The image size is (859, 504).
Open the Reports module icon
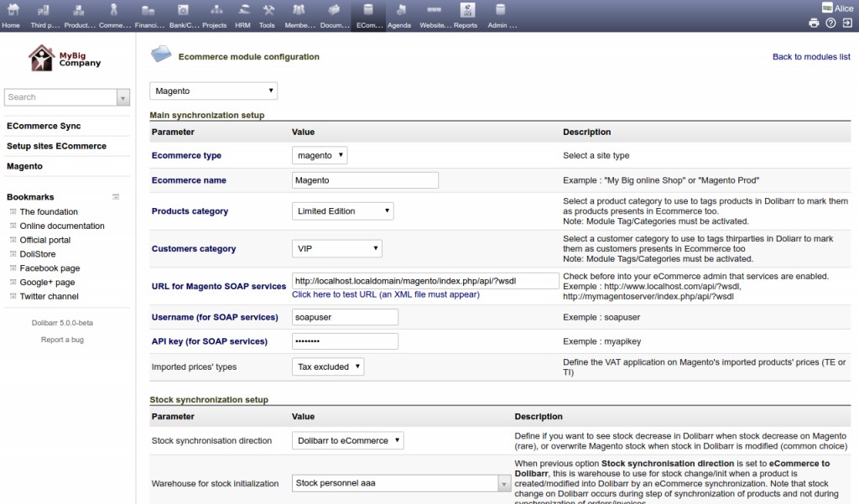pos(466,15)
